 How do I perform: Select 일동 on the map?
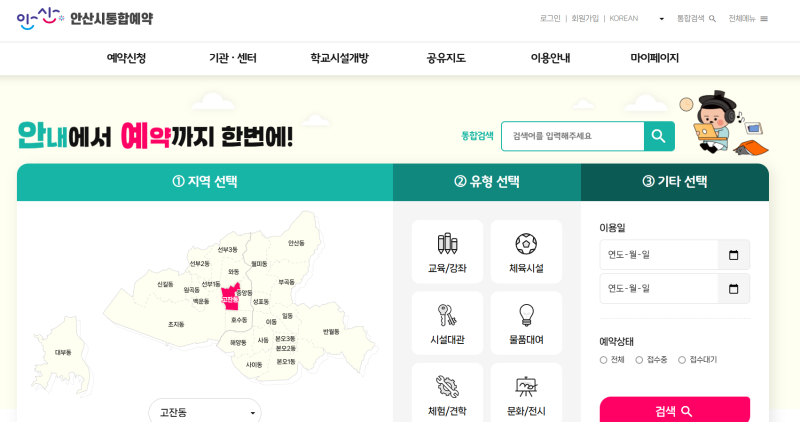287,316
